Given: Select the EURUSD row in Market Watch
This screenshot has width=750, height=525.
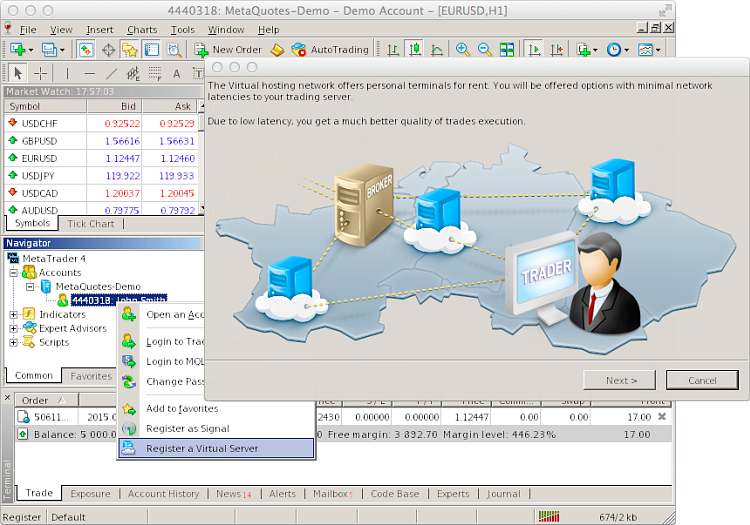Looking at the screenshot, I should (x=100, y=158).
